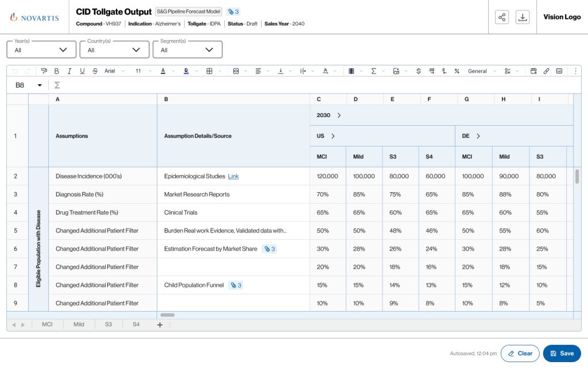Toggle bold formatting
Screen dimensions: 588x369
pos(56,71)
